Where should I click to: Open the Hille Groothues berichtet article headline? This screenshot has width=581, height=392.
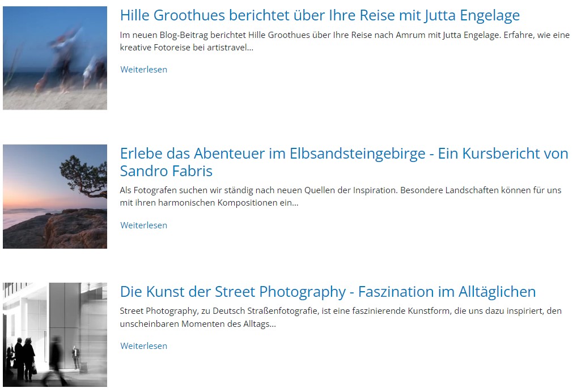pyautogui.click(x=320, y=15)
